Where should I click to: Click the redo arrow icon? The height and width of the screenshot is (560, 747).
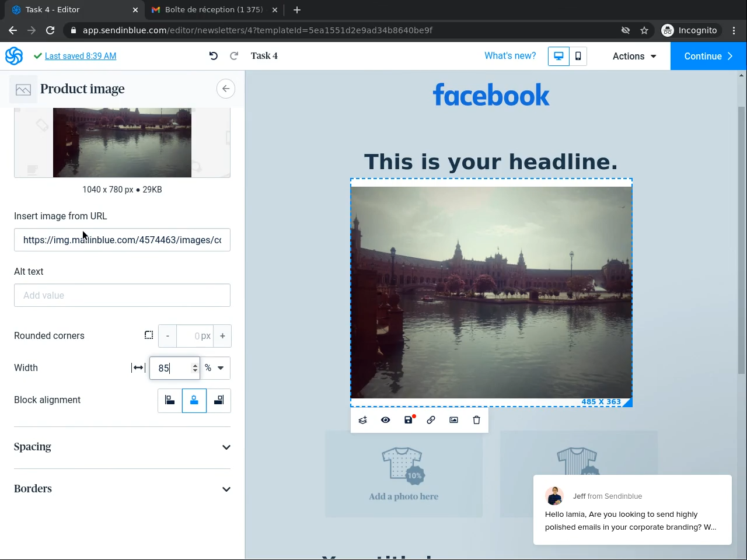click(234, 56)
